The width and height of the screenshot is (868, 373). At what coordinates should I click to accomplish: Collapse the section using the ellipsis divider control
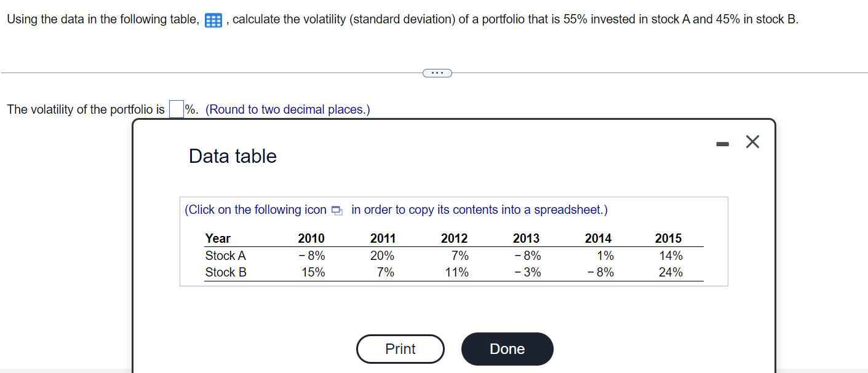(x=437, y=73)
